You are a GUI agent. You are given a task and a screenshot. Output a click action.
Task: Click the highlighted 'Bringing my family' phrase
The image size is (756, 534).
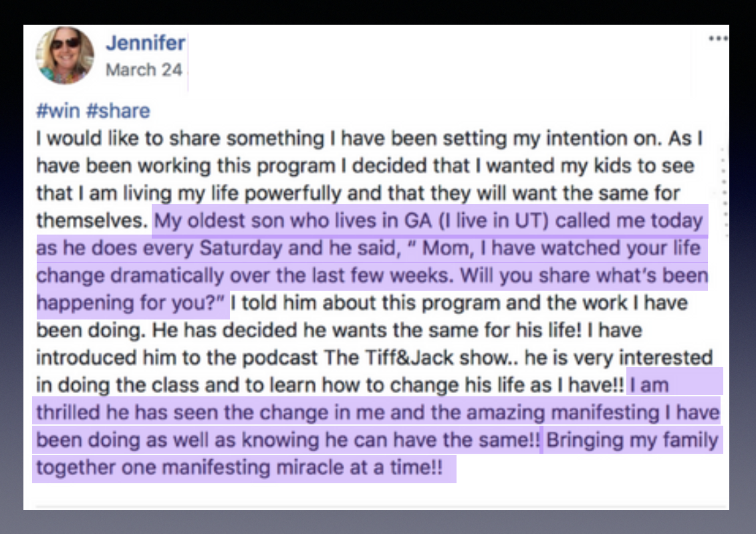[632, 440]
